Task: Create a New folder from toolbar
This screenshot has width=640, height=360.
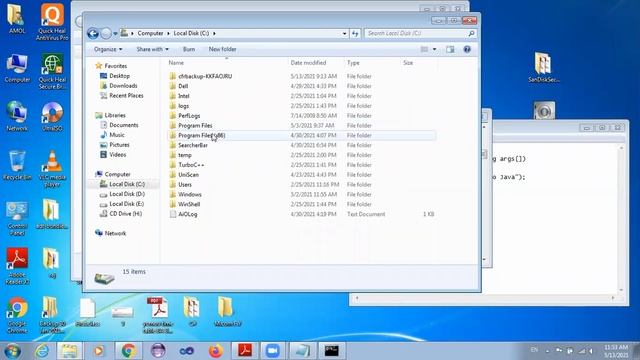Action: (x=222, y=49)
